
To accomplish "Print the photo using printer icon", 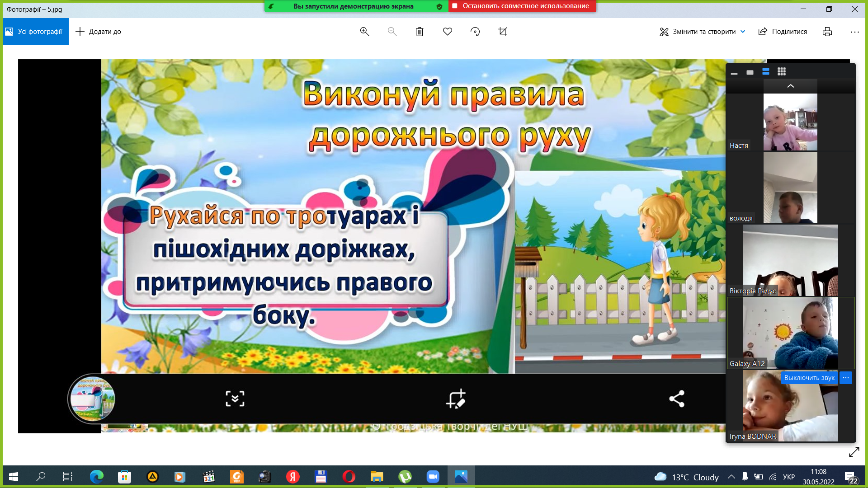I will point(827,32).
